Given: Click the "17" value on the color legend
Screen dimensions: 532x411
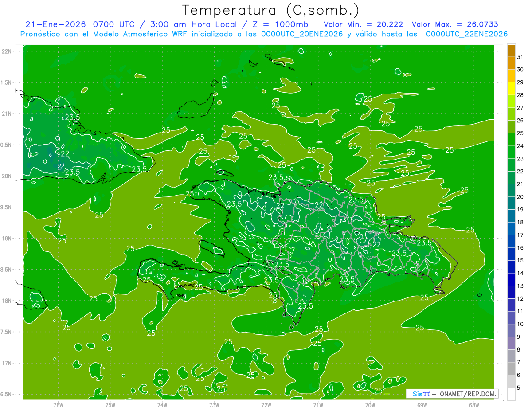Looking at the screenshot, I should 520,235.
